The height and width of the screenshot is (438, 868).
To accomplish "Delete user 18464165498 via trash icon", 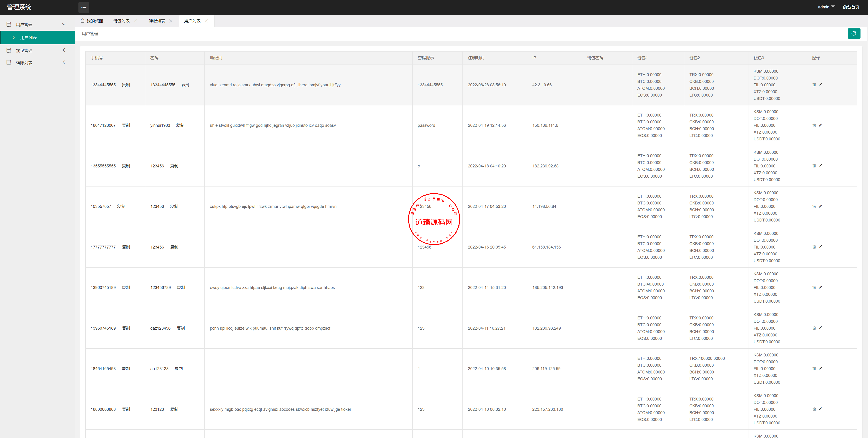I will 814,369.
